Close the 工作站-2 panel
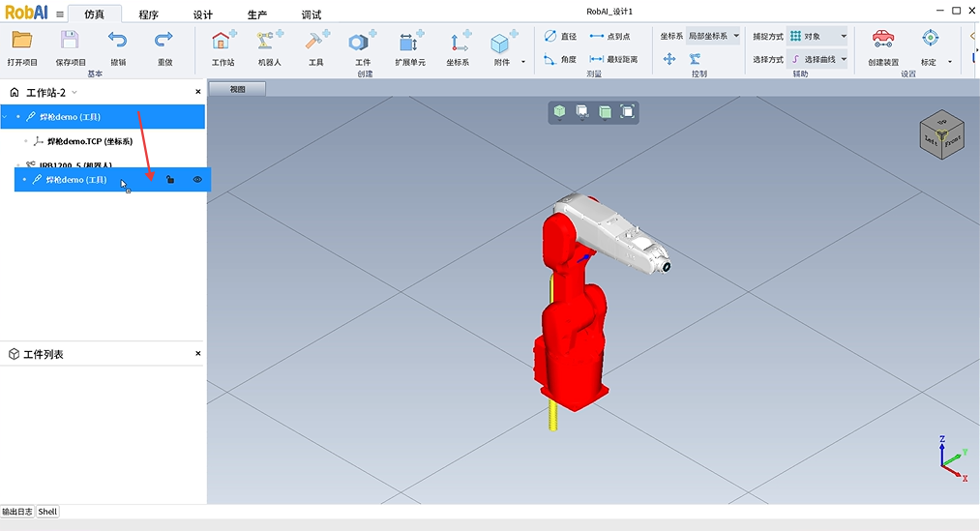 [x=198, y=92]
